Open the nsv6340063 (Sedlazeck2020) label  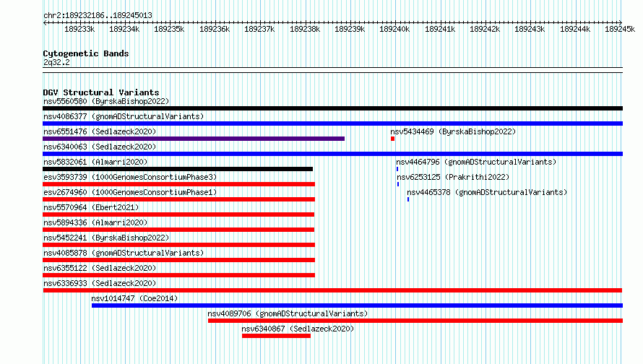100,147
